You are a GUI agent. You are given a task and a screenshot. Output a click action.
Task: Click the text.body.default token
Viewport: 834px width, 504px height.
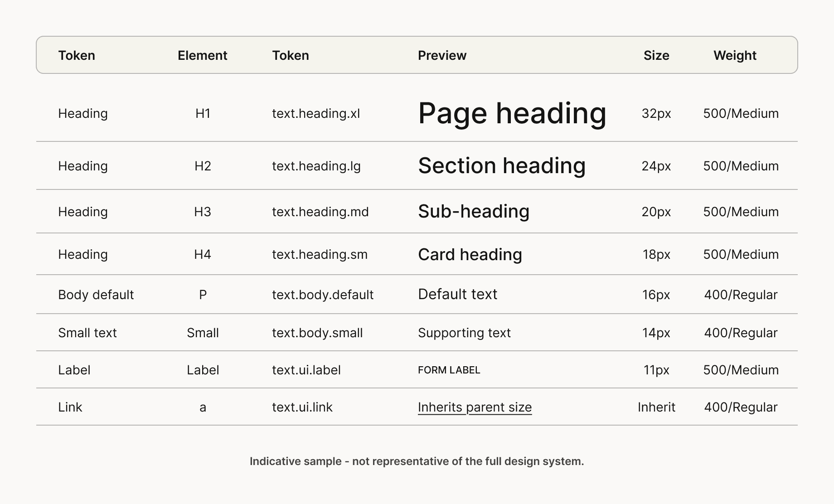(x=323, y=295)
